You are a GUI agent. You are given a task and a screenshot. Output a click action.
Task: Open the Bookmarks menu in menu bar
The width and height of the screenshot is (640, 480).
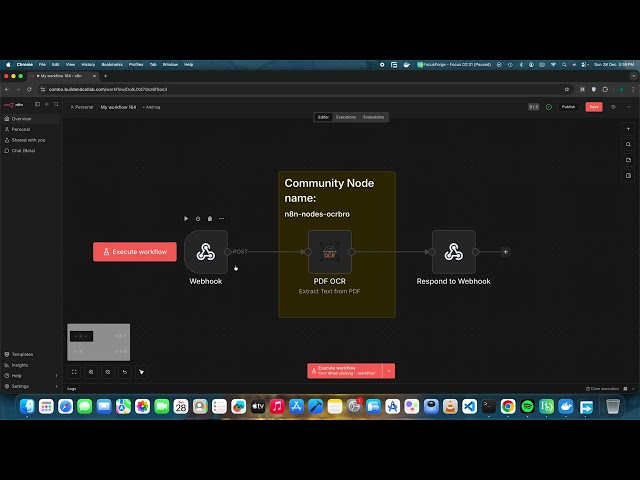coord(112,64)
